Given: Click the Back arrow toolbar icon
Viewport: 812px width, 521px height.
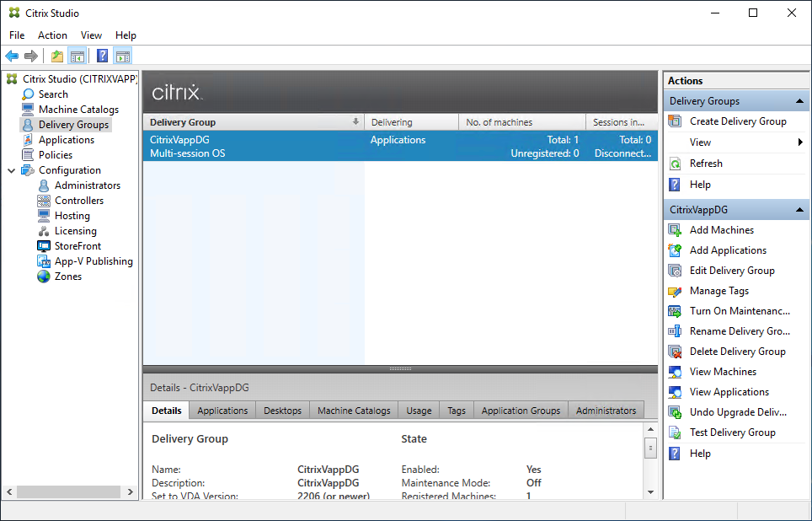Looking at the screenshot, I should click(12, 56).
